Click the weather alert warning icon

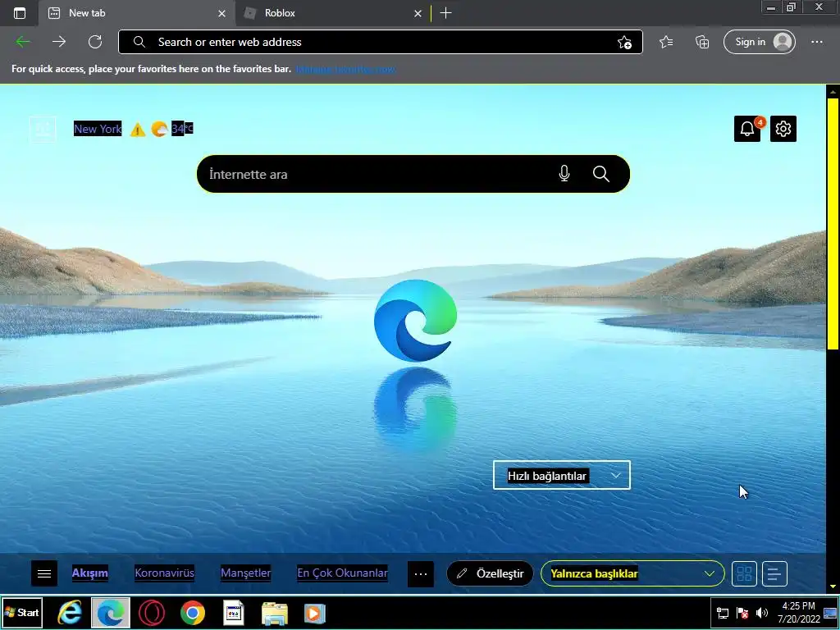(x=138, y=129)
